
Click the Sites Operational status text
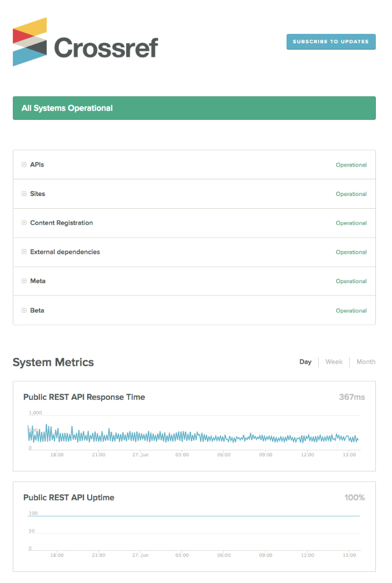click(x=351, y=194)
